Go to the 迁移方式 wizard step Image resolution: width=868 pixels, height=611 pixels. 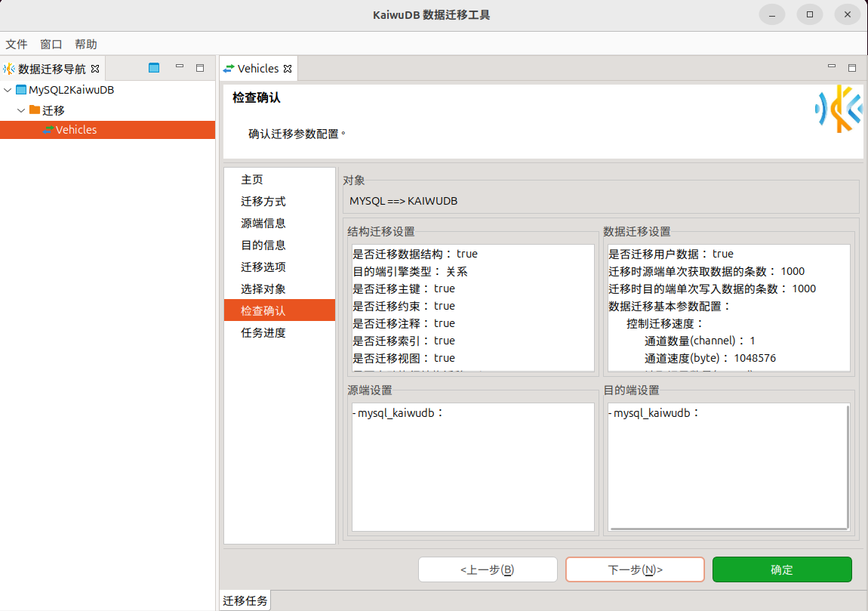click(279, 202)
